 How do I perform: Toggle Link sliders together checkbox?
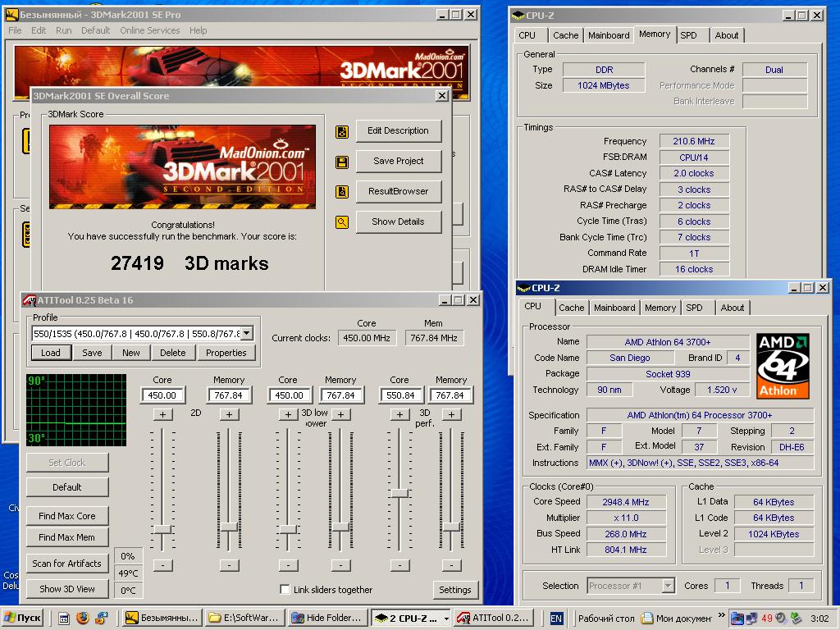click(x=285, y=589)
